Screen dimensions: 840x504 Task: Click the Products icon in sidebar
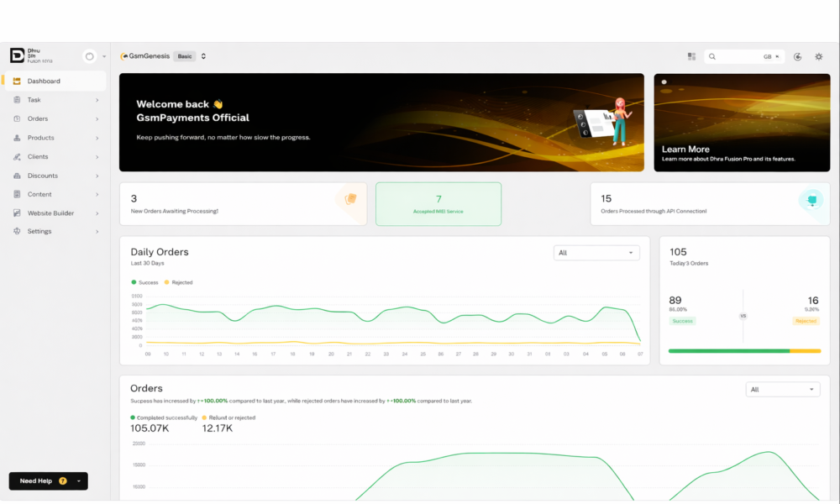point(18,138)
